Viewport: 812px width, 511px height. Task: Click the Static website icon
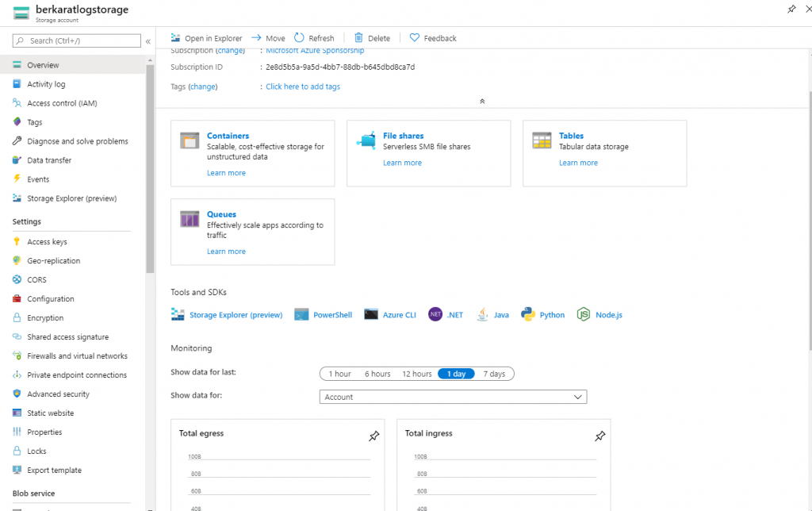point(17,413)
